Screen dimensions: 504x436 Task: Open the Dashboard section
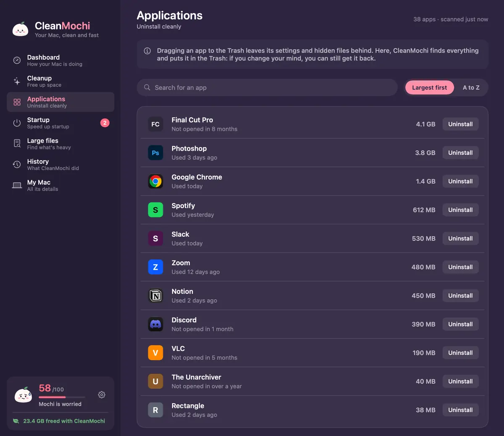tap(60, 60)
